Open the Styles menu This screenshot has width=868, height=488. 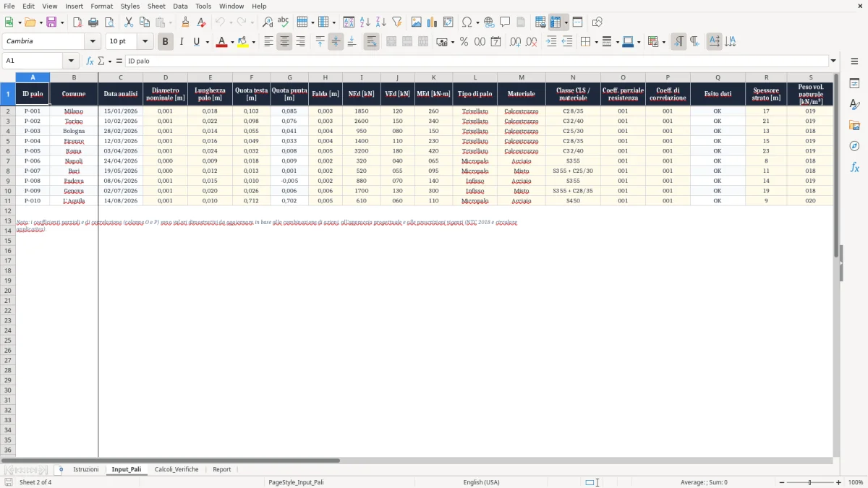tap(130, 6)
